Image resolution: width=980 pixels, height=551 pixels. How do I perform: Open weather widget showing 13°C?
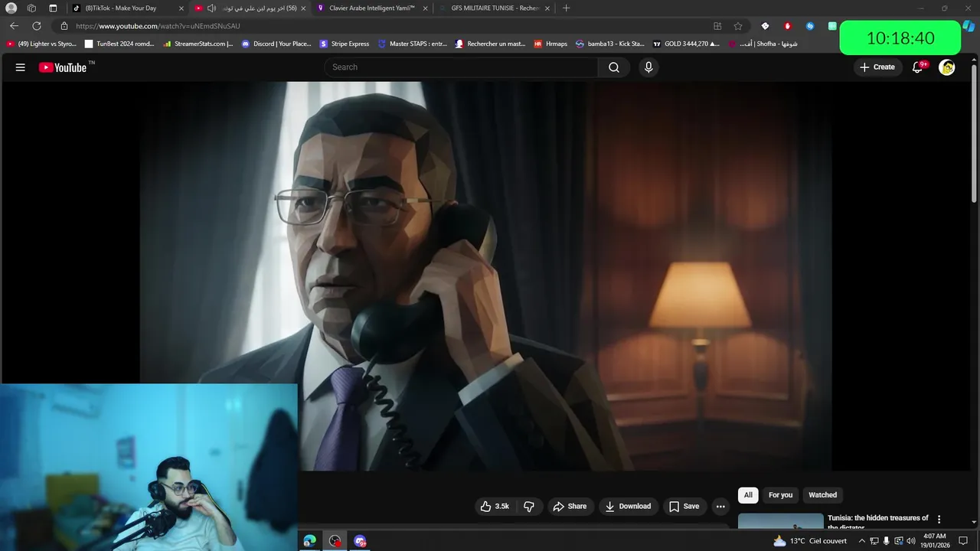(810, 541)
